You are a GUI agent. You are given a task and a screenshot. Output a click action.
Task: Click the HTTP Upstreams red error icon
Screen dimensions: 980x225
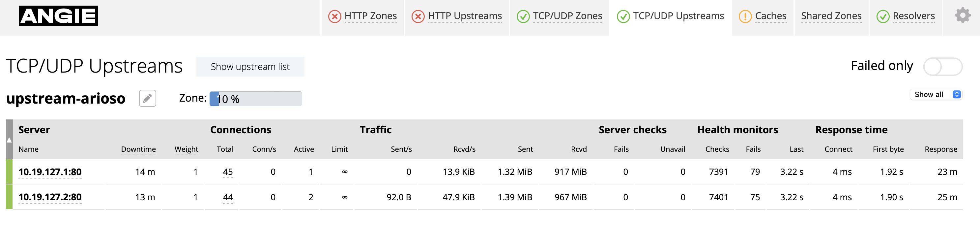[418, 17]
